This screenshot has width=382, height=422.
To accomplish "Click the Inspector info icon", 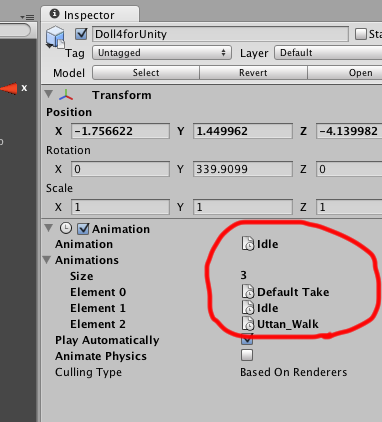I will 54,14.
